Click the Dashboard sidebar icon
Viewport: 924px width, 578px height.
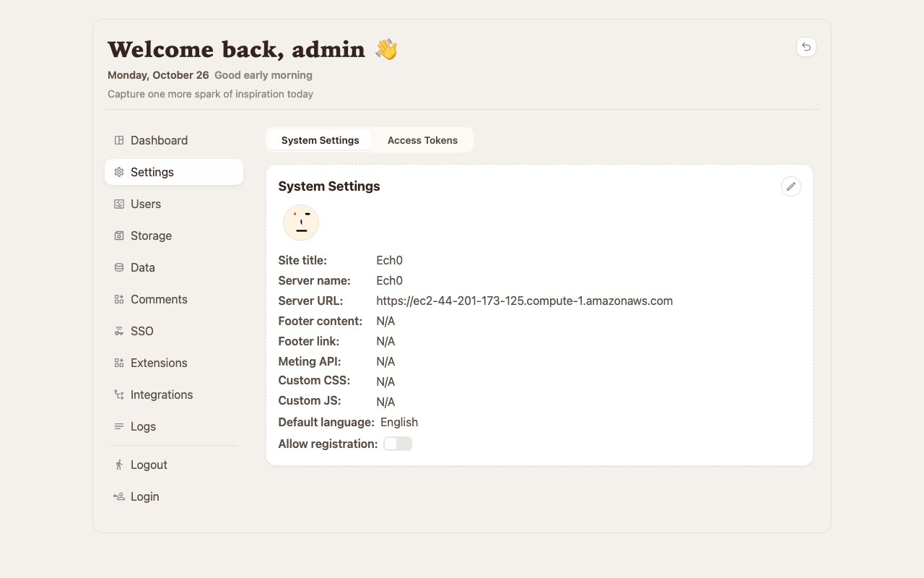[x=119, y=140]
